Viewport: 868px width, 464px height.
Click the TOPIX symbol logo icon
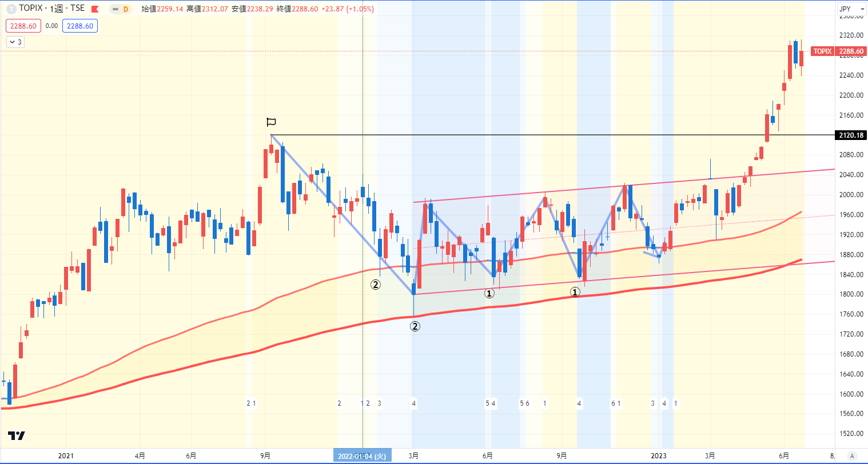pos(11,9)
